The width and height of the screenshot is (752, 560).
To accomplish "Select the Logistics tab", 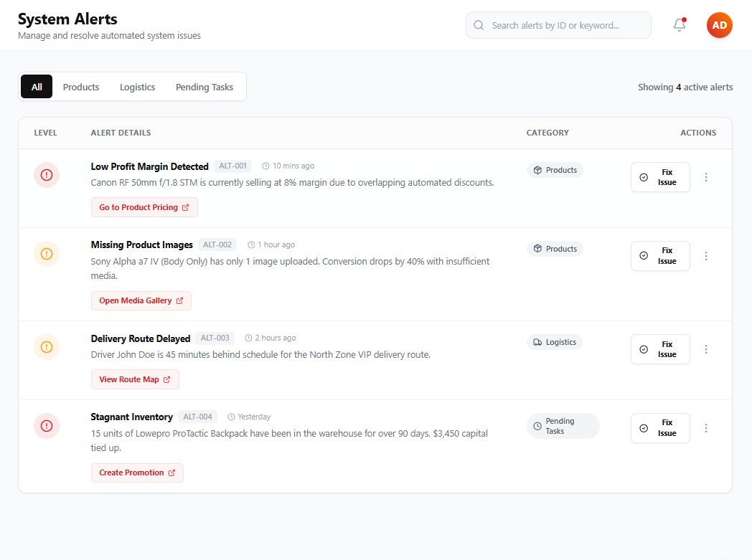I will (x=138, y=87).
